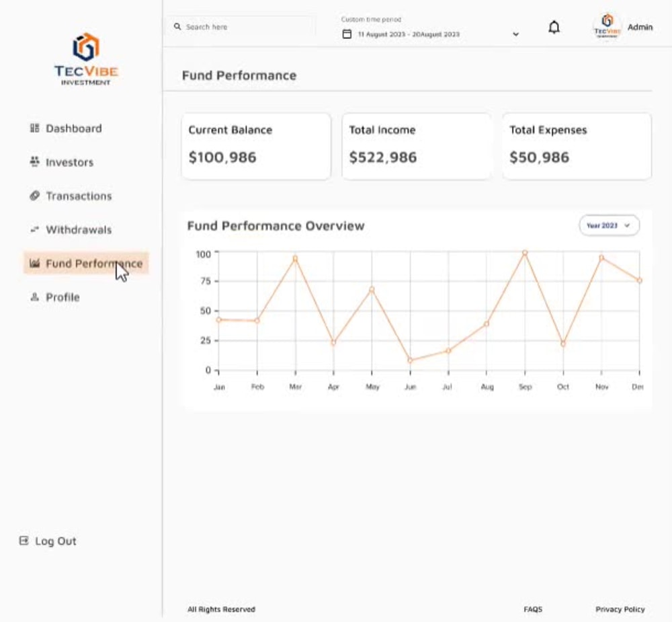
Task: Switch to the Investors section
Action: coord(69,162)
